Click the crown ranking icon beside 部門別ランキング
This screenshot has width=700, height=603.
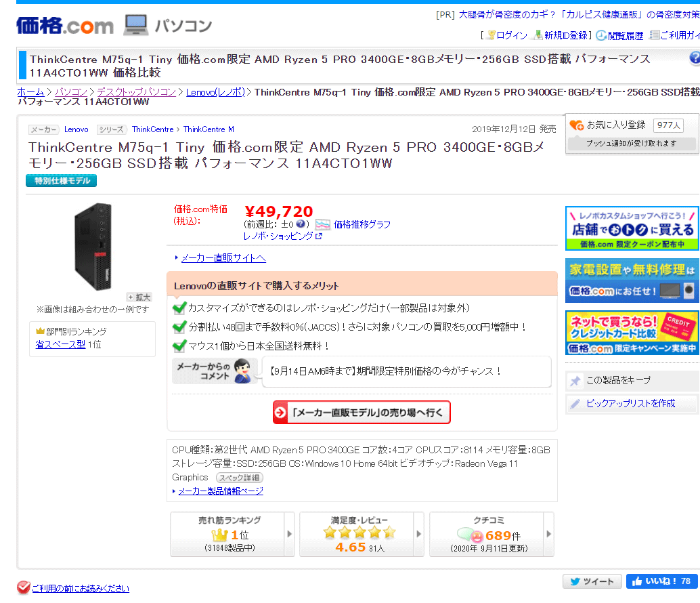click(40, 331)
